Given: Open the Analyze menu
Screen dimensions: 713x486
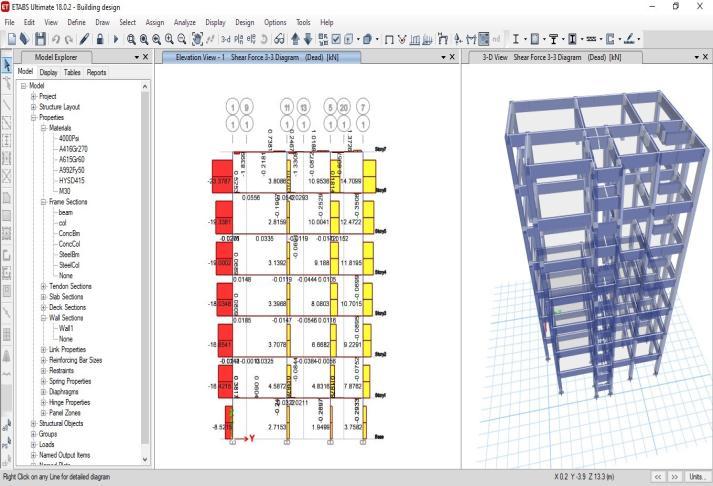Looking at the screenshot, I should (185, 22).
